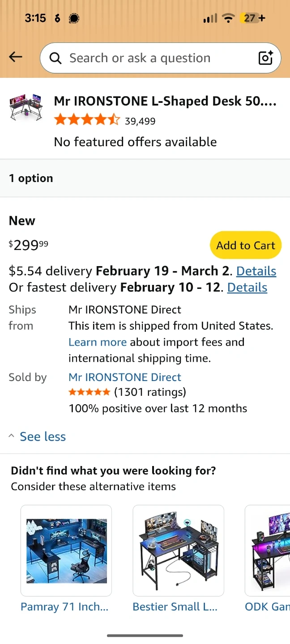
Task: Open Details for fastest delivery
Action: tap(247, 287)
